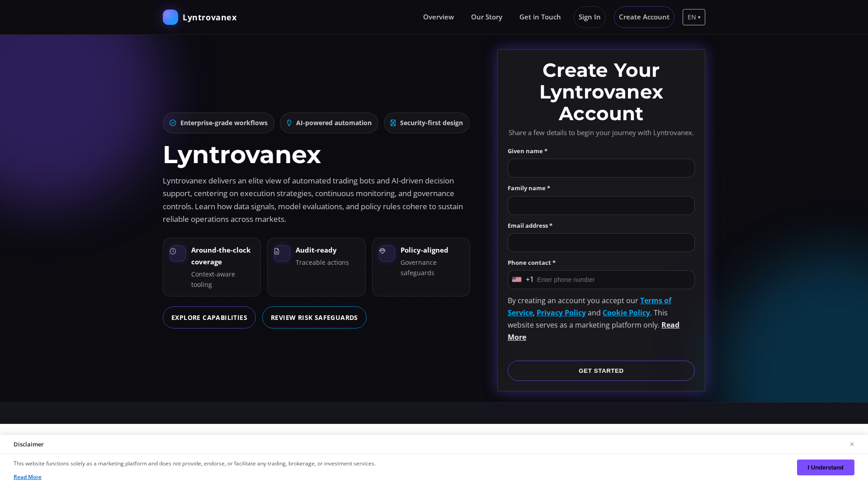Click the Security-first design badge text
Screen dimensions: 868x488
[x=431, y=123]
